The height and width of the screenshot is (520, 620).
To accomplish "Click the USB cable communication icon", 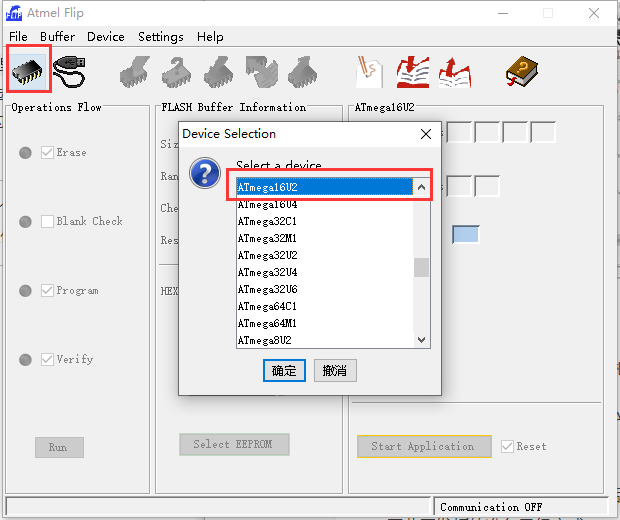I will point(70,70).
